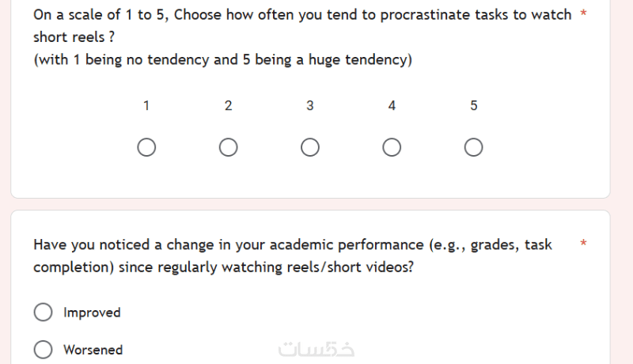Click the academic performance question text
The width and height of the screenshot is (633, 364).
(293, 245)
